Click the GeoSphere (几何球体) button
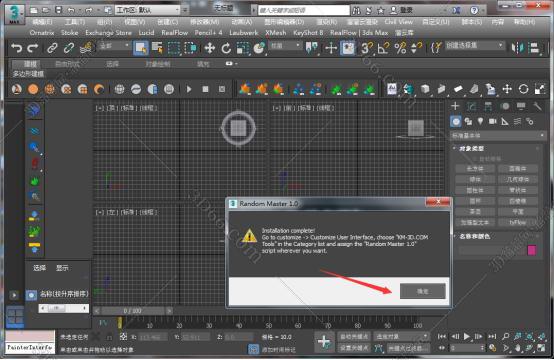This screenshot has width=554, height=360. click(x=518, y=179)
